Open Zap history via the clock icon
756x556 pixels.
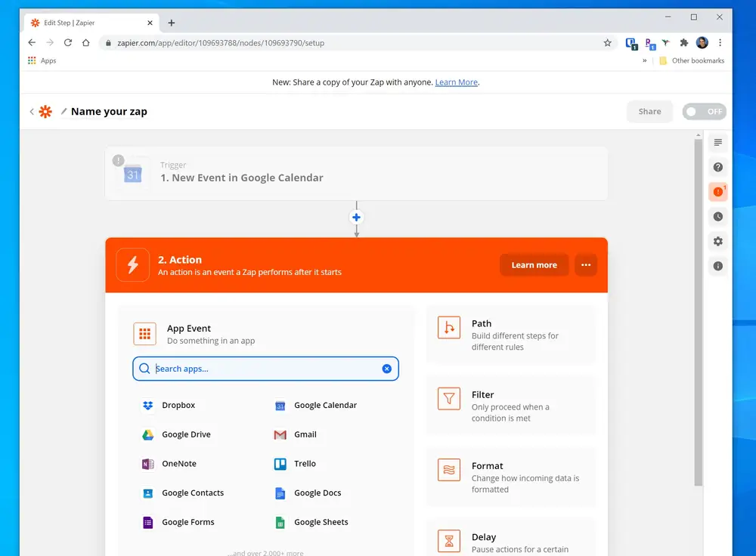pos(717,216)
